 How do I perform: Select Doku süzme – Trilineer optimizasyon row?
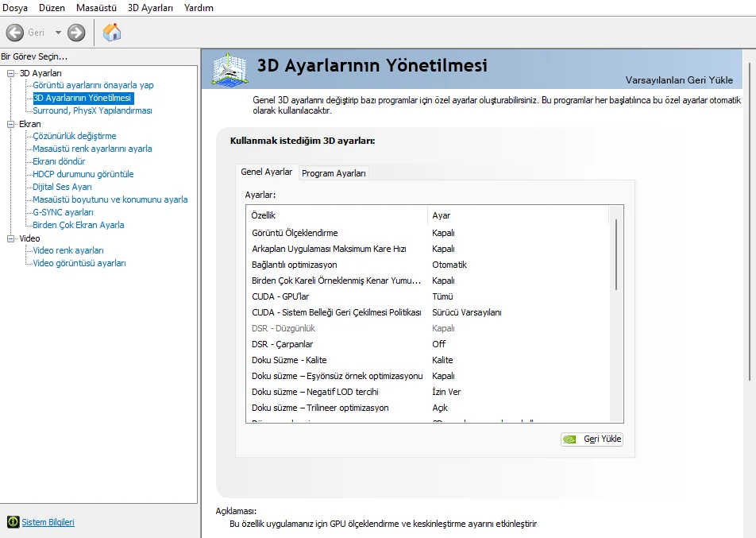click(x=427, y=408)
